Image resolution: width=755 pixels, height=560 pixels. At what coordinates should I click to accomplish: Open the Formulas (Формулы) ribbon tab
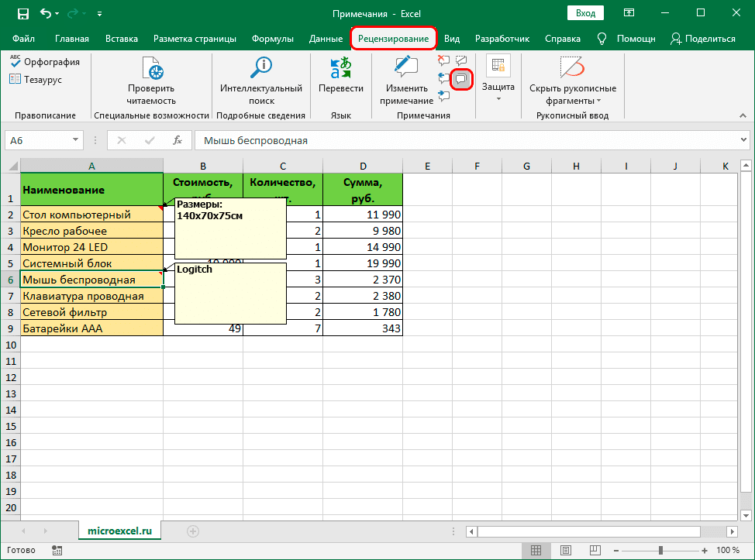coord(273,39)
